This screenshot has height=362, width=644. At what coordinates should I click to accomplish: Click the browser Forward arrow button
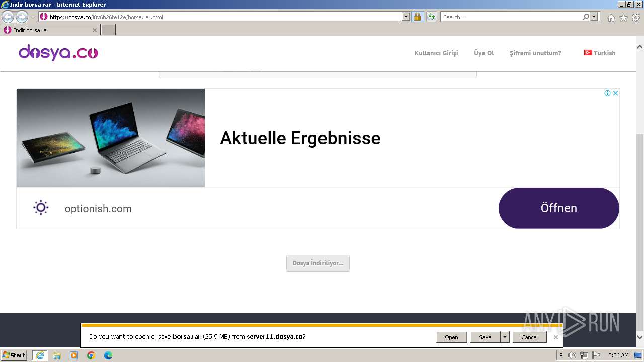point(22,17)
